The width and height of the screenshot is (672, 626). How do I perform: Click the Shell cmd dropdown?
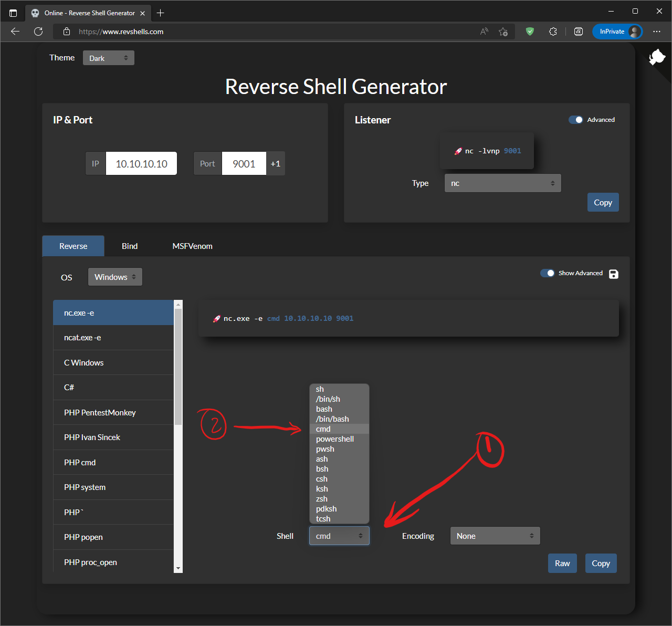[x=339, y=536]
